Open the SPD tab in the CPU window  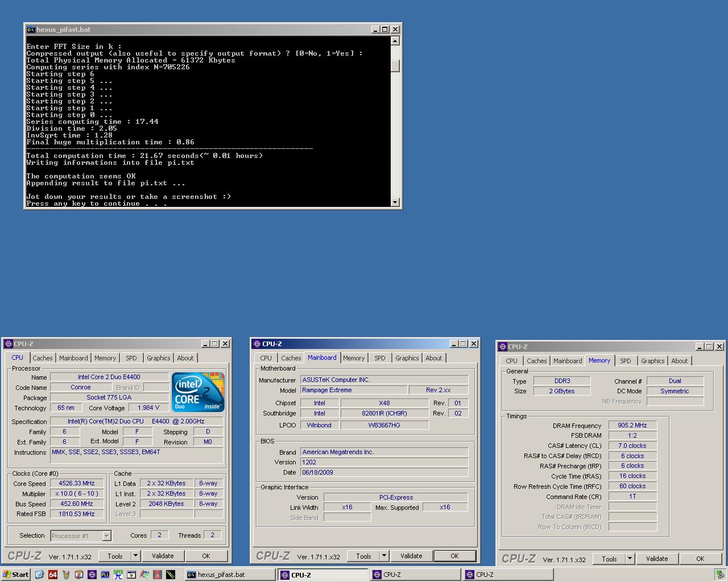[131, 358]
